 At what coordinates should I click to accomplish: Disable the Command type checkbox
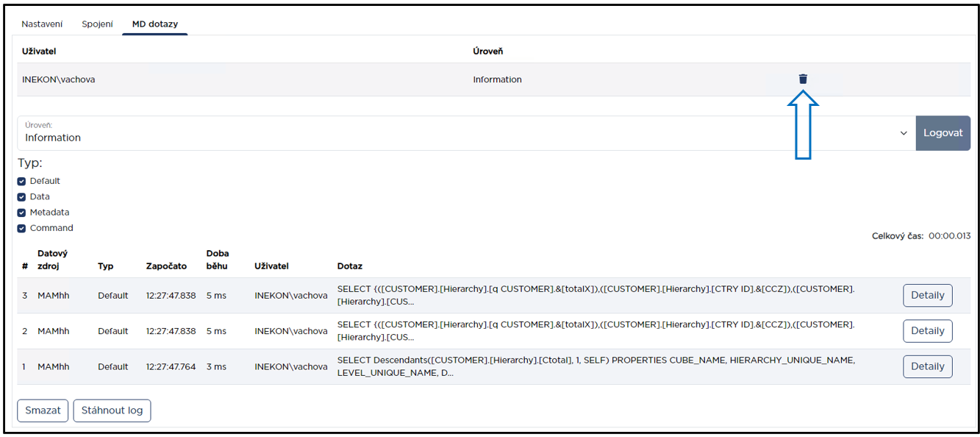point(21,228)
